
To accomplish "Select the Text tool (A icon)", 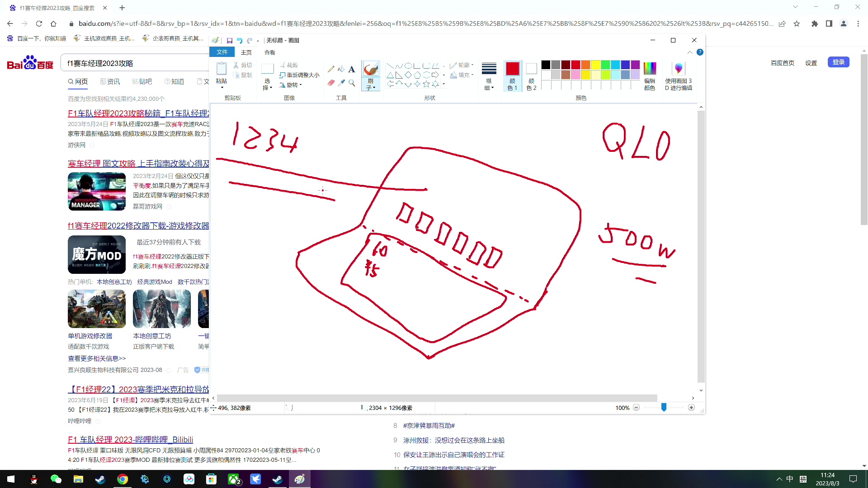I will pos(352,69).
